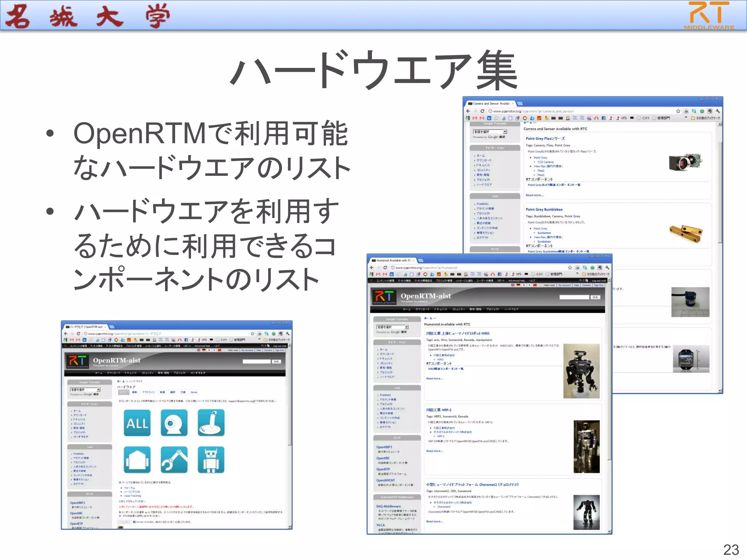Open other-bookmarks folder in Humanoid window
Viewport: 747px width, 560px height.
point(595,274)
